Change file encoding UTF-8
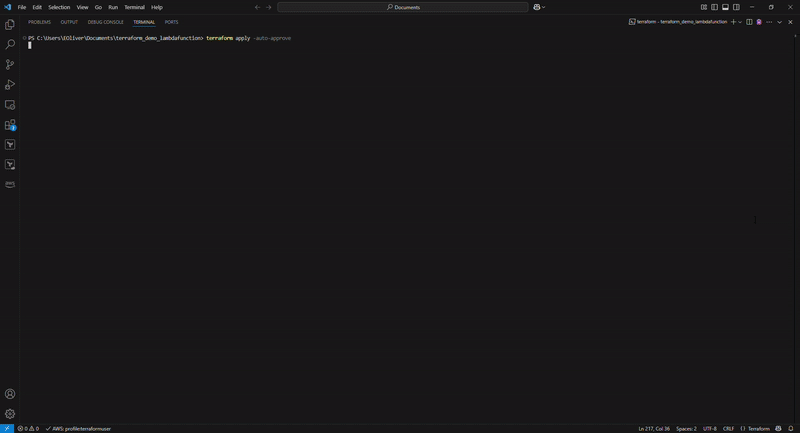 click(710, 428)
